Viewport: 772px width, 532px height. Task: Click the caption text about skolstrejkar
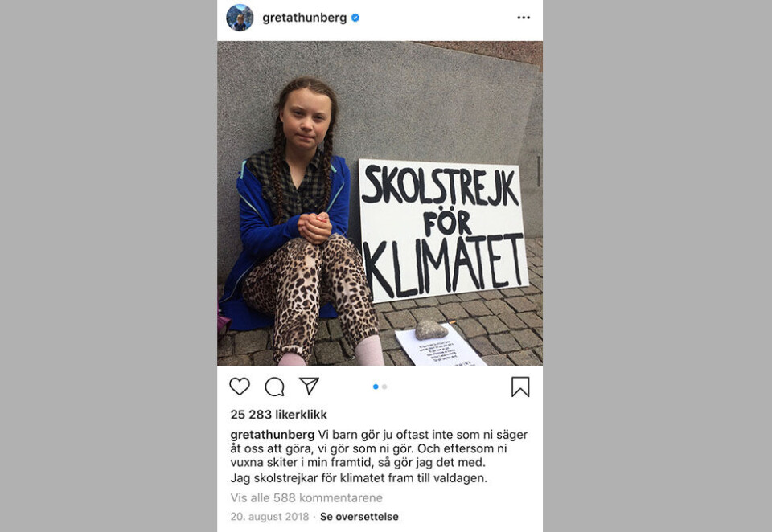359,478
